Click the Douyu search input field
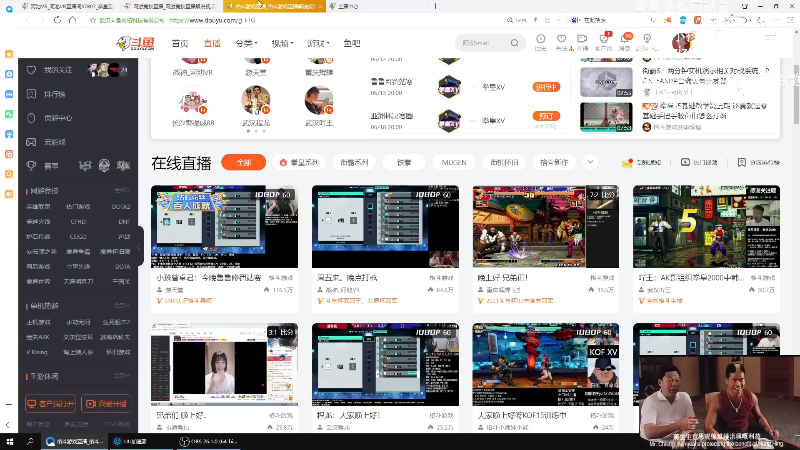The width and height of the screenshot is (800, 450). (x=484, y=43)
